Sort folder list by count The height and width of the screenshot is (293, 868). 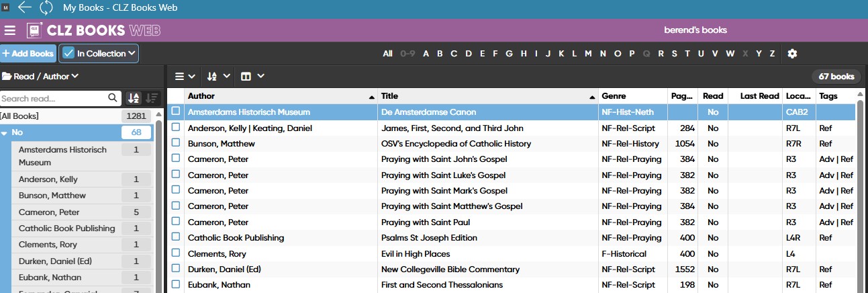click(152, 99)
